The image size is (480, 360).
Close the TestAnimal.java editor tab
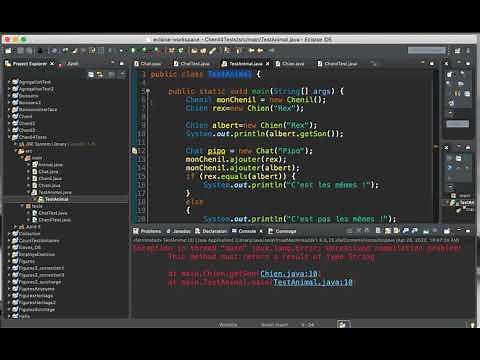coord(268,63)
